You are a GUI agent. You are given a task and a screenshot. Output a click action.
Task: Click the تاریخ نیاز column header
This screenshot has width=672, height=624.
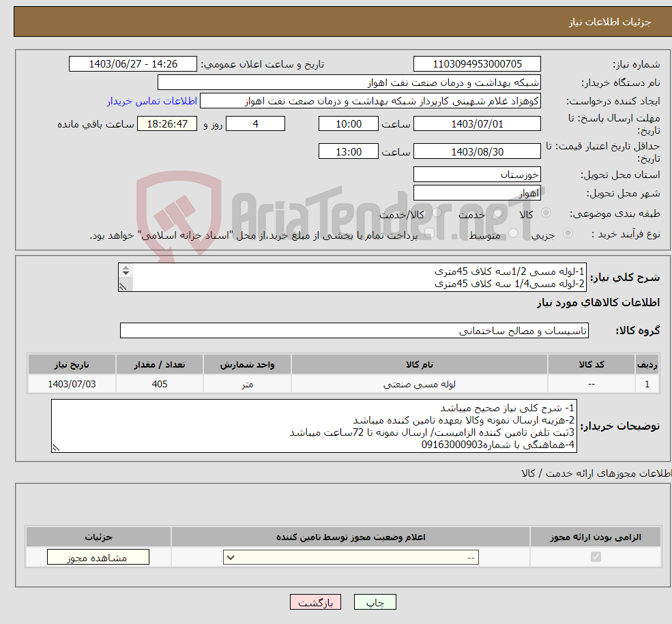point(72,364)
